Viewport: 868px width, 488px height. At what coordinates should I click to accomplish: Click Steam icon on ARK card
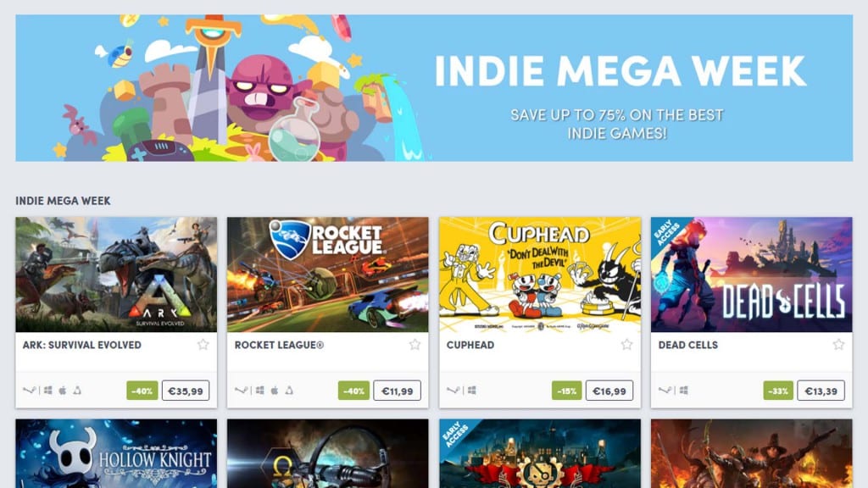29,391
